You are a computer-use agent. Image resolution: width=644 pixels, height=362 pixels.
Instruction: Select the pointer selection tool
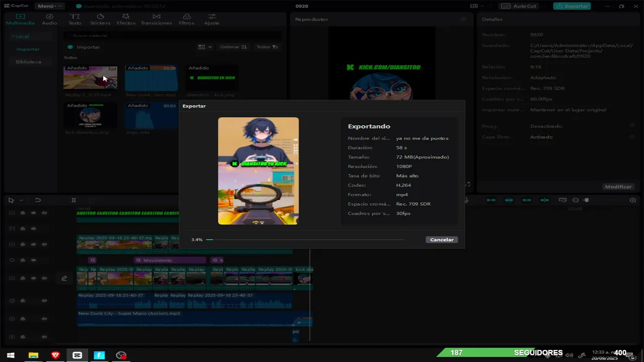tap(11, 200)
